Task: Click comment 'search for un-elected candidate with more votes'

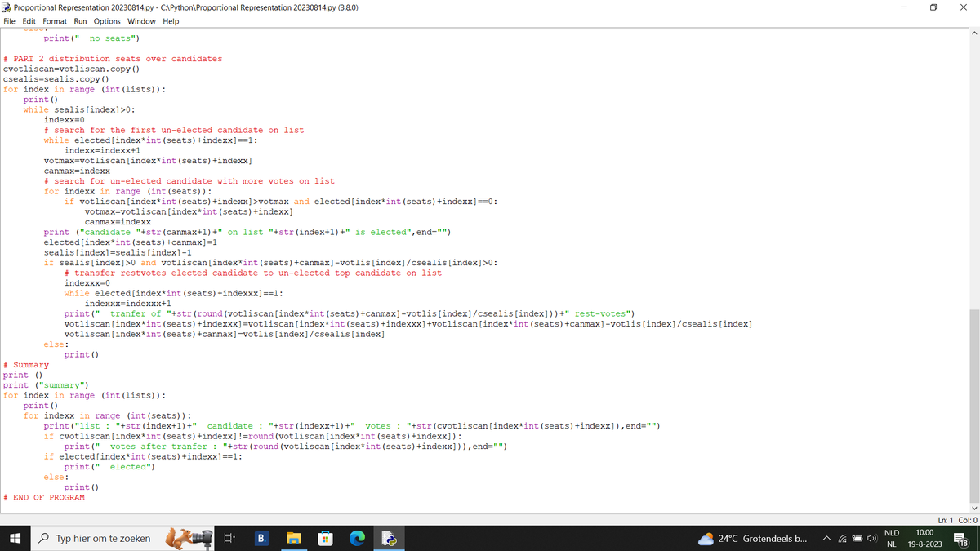Action: 189,181
